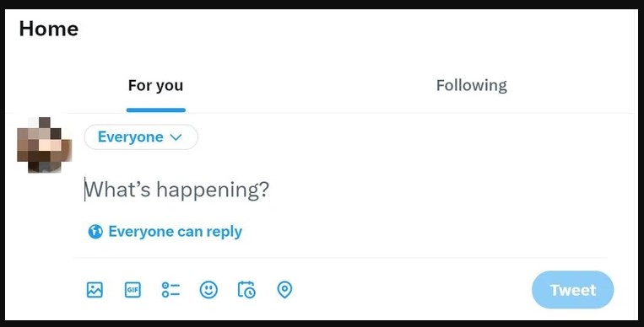Click the blurred profile avatar

click(45, 145)
